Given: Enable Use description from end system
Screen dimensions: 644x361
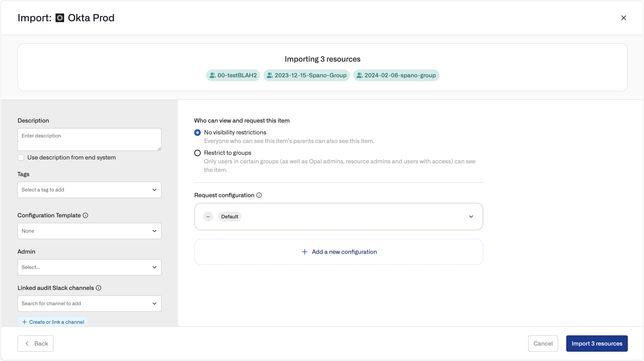Looking at the screenshot, I should click(21, 157).
